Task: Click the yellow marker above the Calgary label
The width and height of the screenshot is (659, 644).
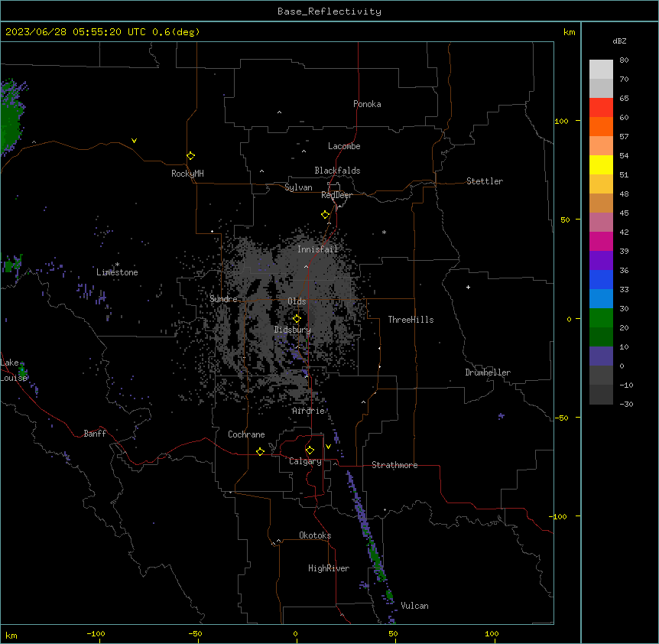Action: point(310,450)
